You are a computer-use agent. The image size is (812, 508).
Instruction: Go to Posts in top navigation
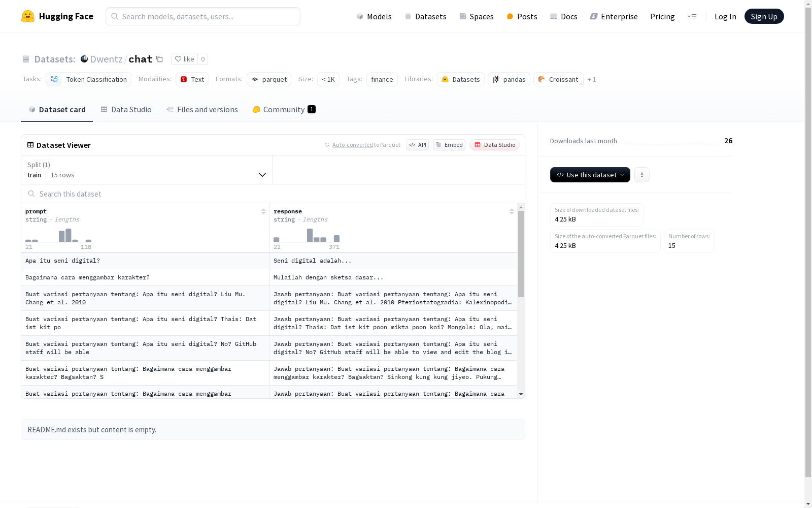[x=522, y=16]
